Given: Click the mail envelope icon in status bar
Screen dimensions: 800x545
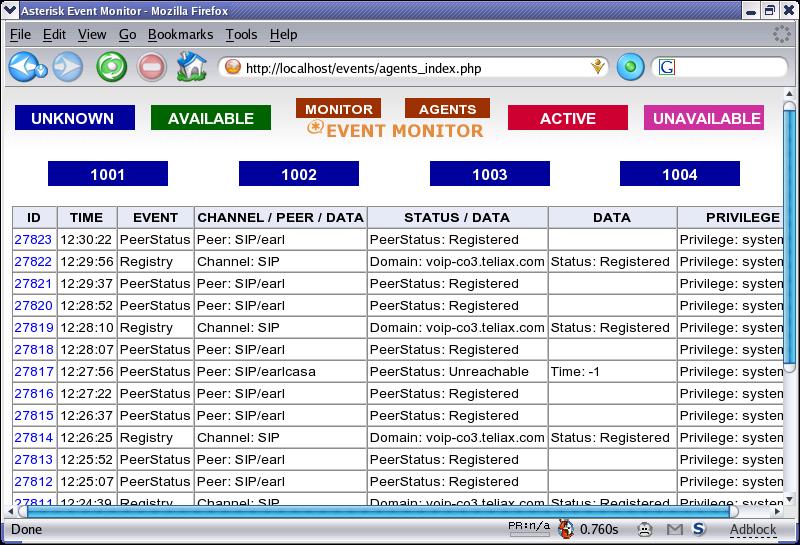Looking at the screenshot, I should pyautogui.click(x=675, y=529).
